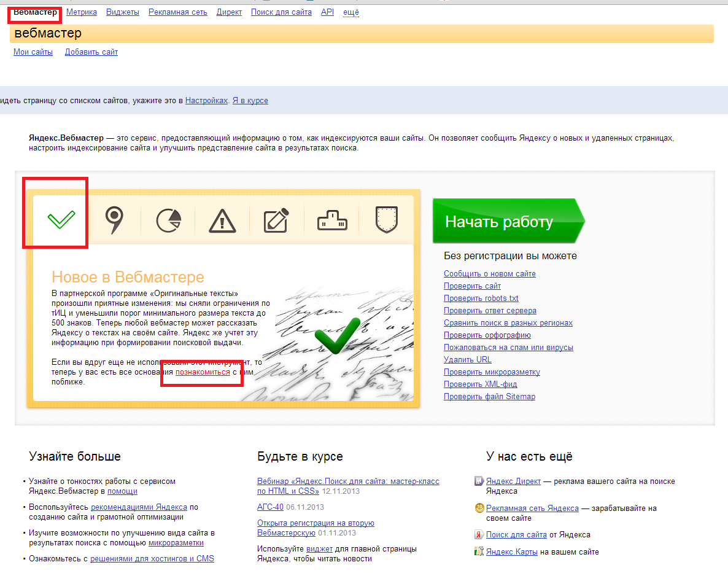
Task: Open the Настройках link in the notice
Action: [x=207, y=100]
